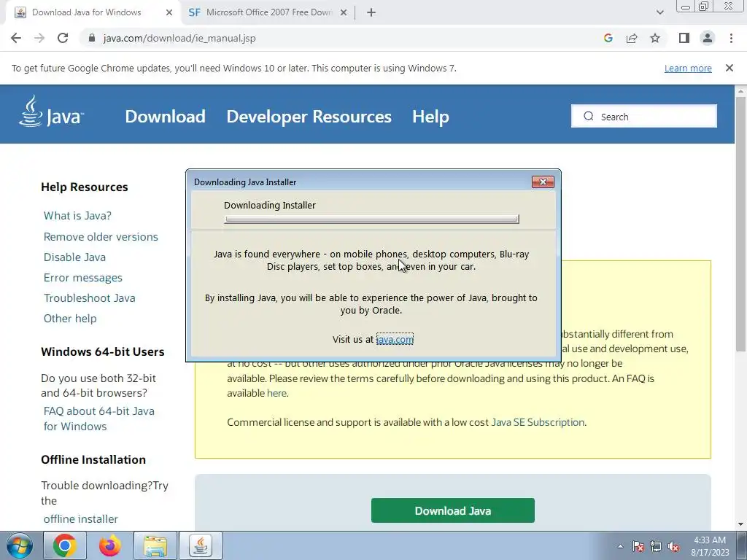Switch to the Download Java for Windows tab
The height and width of the screenshot is (560, 747).
(x=94, y=12)
